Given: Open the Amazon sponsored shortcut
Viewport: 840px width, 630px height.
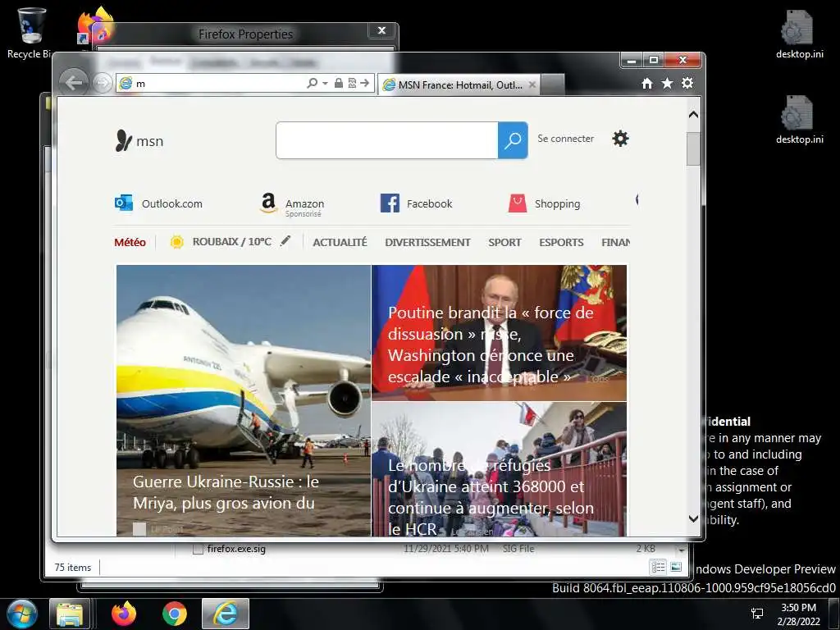Looking at the screenshot, I should pos(292,205).
